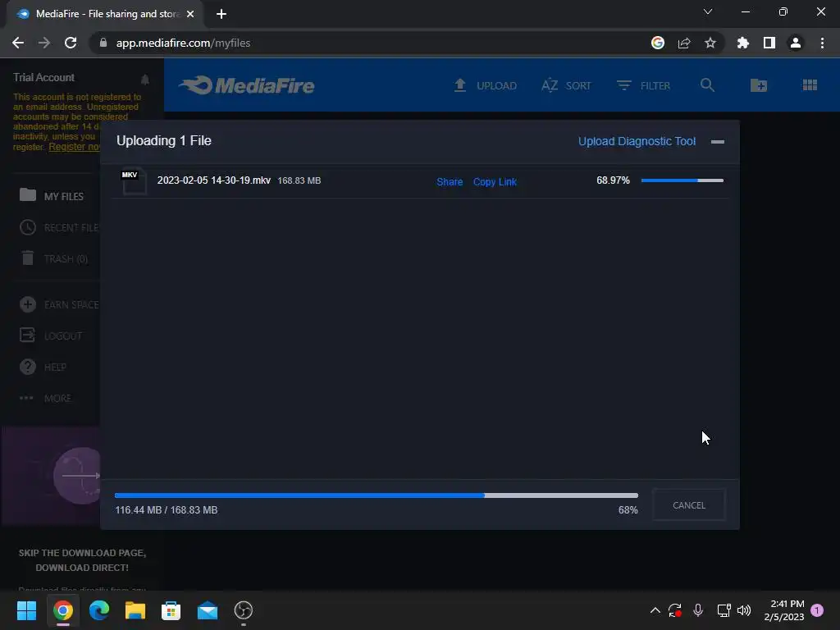Click Logout in sidebar
Viewport: 840px width, 630px height.
pyautogui.click(x=51, y=336)
